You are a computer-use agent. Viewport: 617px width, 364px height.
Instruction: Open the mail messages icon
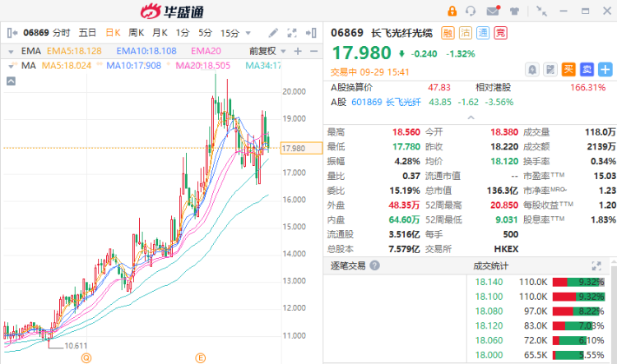(x=493, y=11)
